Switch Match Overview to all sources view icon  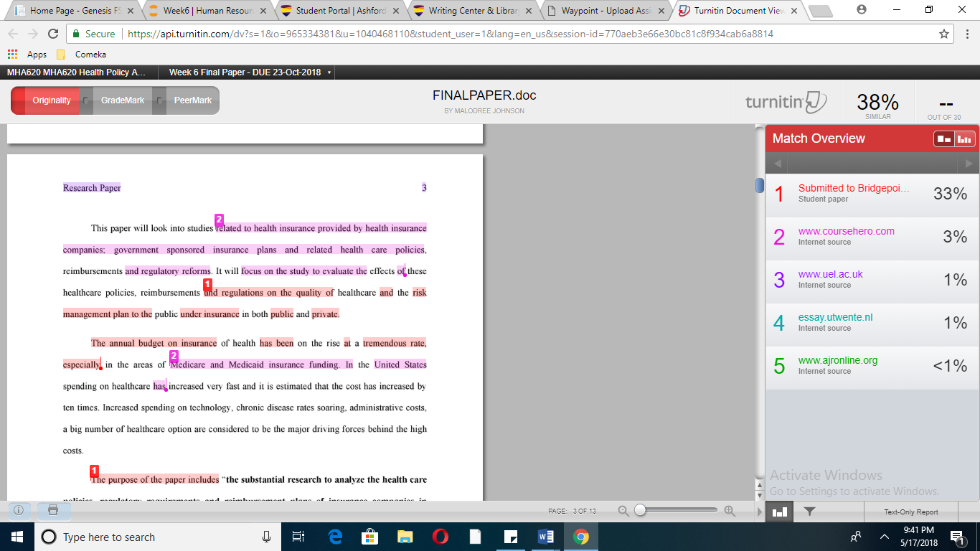pos(964,138)
